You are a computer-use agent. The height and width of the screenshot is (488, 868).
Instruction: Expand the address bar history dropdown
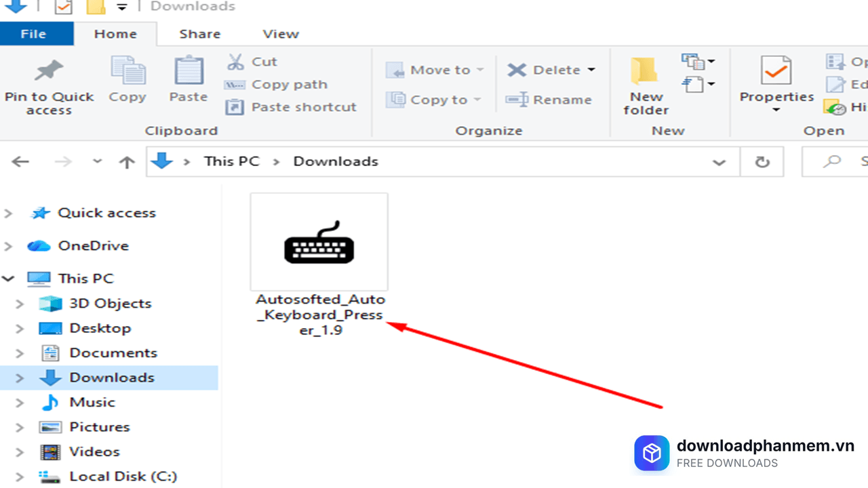click(719, 162)
